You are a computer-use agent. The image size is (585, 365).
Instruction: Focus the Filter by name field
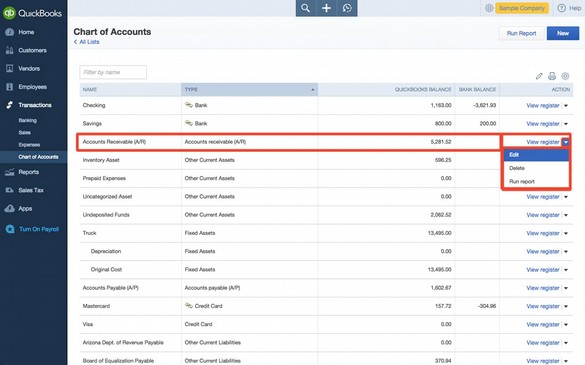point(113,72)
